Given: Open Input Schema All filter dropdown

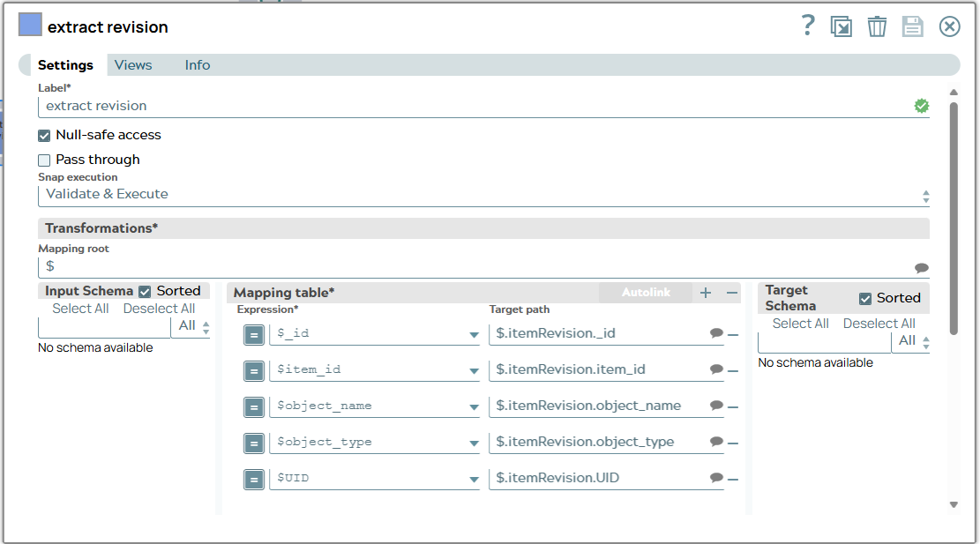Looking at the screenshot, I should [x=191, y=326].
